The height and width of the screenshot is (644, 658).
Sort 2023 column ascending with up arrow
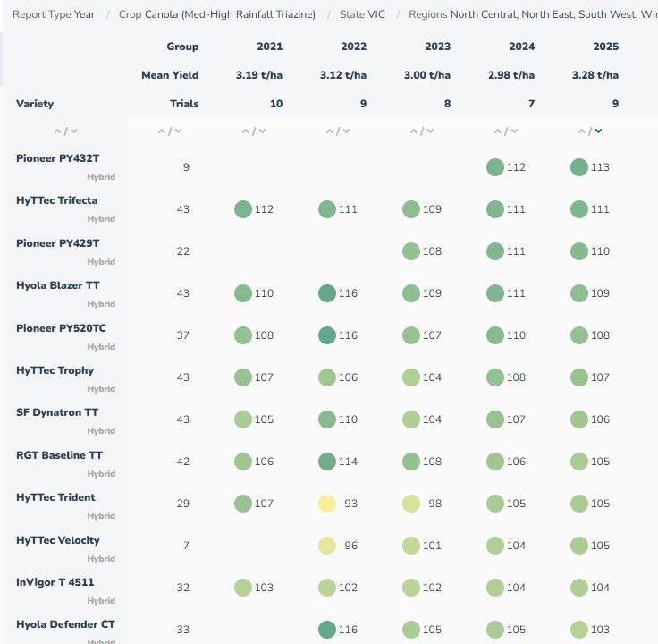pyautogui.click(x=413, y=131)
